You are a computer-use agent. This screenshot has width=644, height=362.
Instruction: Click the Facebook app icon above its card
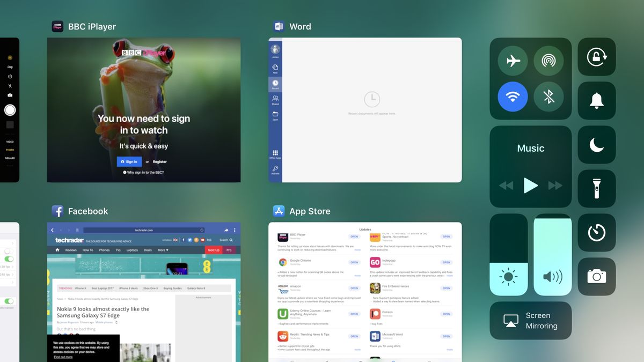click(57, 211)
